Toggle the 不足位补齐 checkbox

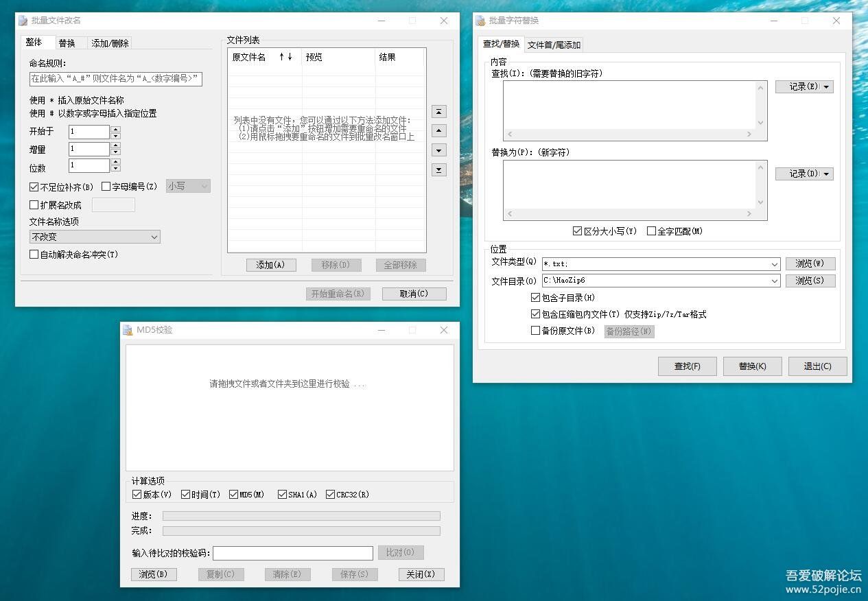click(x=34, y=187)
